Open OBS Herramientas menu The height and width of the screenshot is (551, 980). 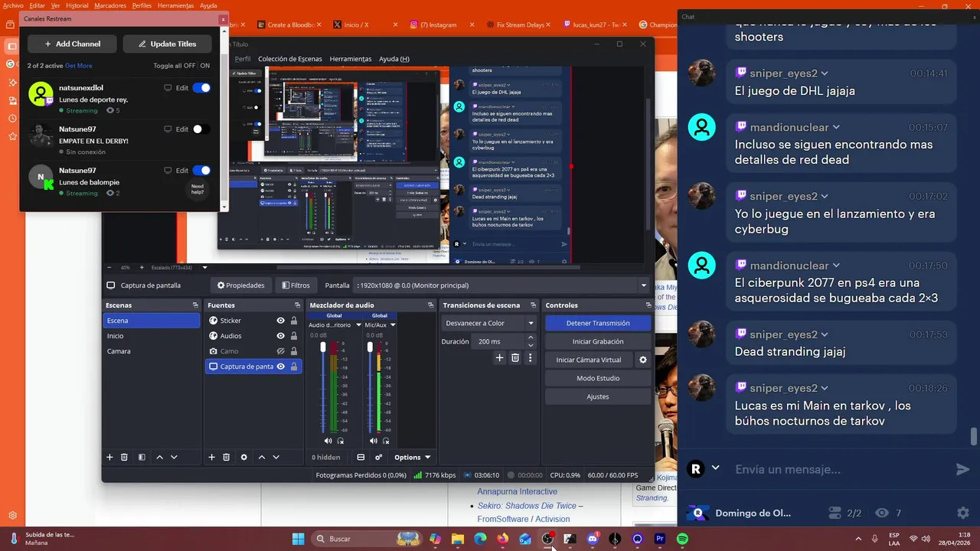[x=350, y=59]
